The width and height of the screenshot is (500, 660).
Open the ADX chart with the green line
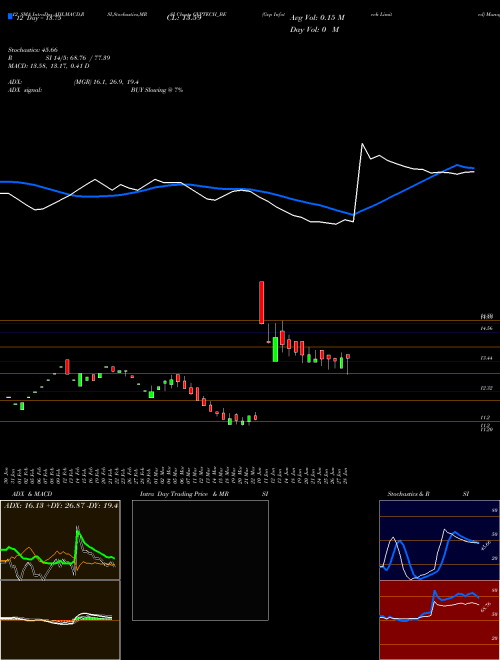tap(60, 540)
